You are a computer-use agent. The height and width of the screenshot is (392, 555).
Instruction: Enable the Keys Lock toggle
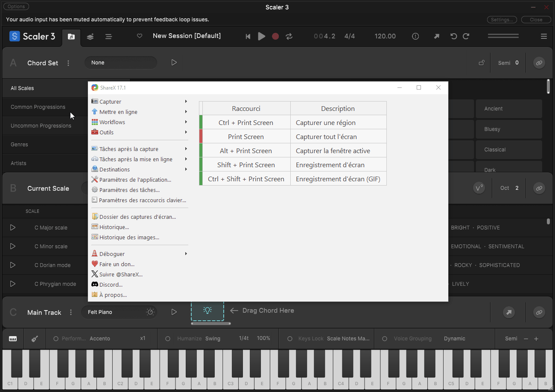coord(290,339)
